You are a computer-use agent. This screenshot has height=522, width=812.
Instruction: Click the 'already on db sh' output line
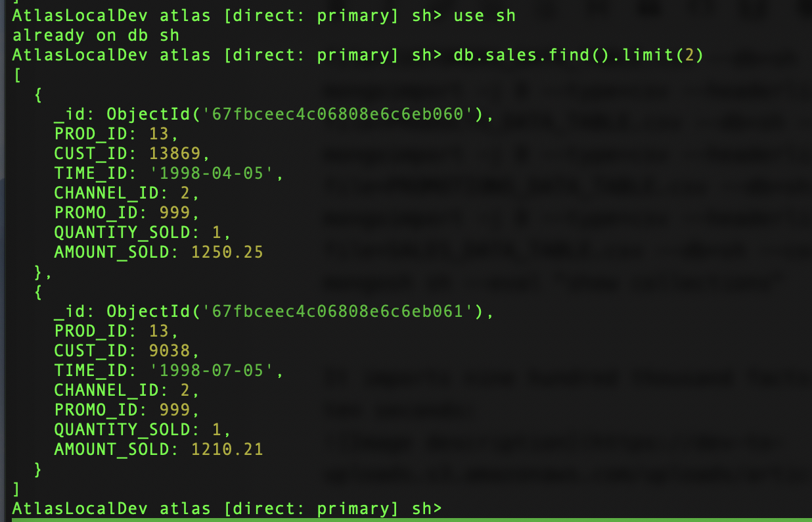click(95, 35)
